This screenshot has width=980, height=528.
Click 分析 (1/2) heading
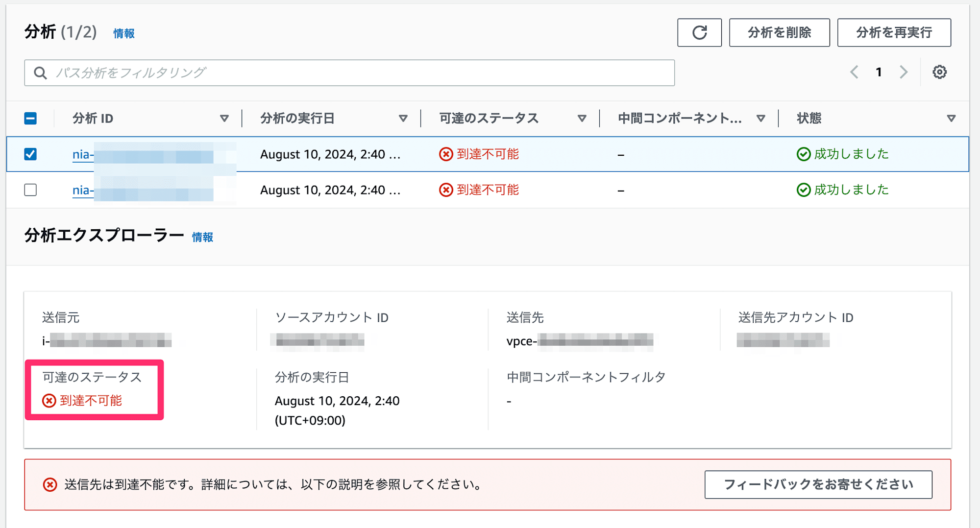click(61, 32)
